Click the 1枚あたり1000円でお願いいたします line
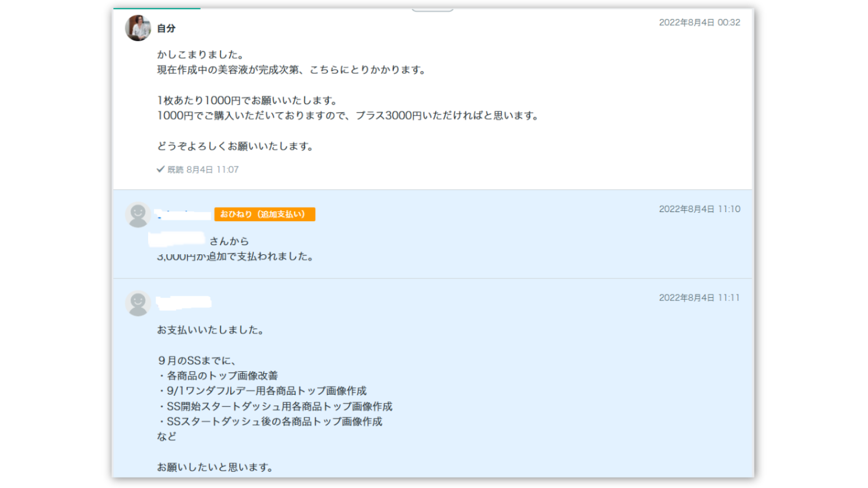This screenshot has width=868, height=488. [247, 100]
